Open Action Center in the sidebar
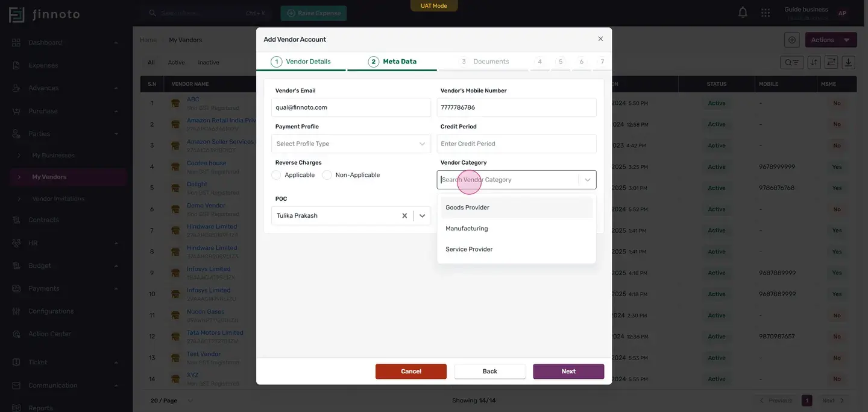868x412 pixels. click(49, 334)
